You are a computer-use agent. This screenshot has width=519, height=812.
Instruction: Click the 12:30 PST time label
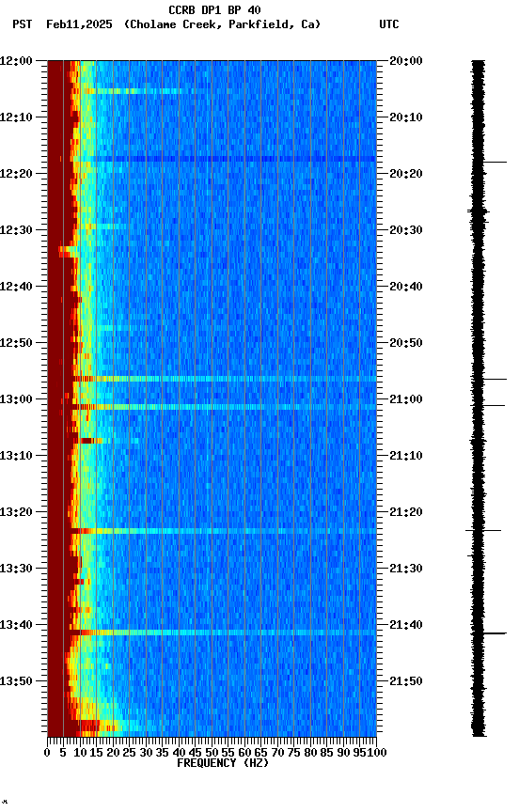16,230
